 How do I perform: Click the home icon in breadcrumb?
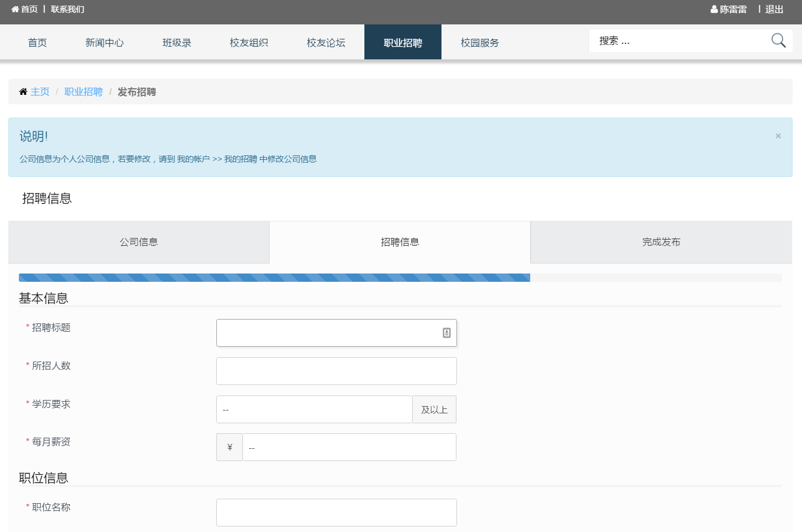23,92
